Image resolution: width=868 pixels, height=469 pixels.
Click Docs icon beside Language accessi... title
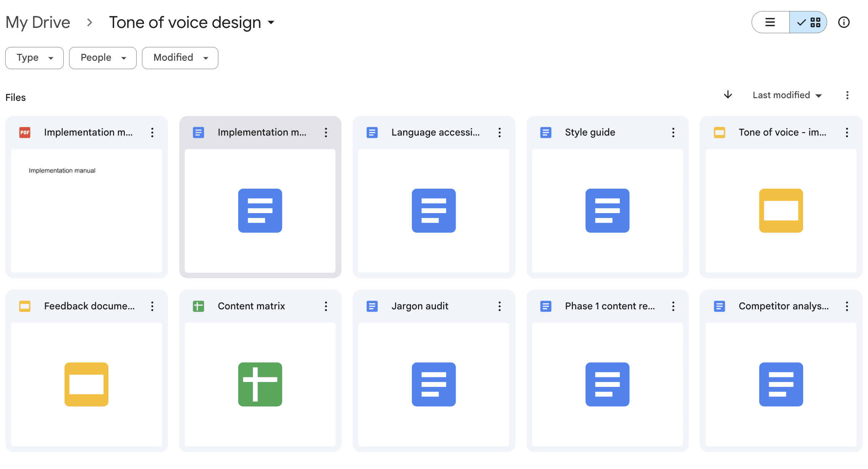pos(372,133)
